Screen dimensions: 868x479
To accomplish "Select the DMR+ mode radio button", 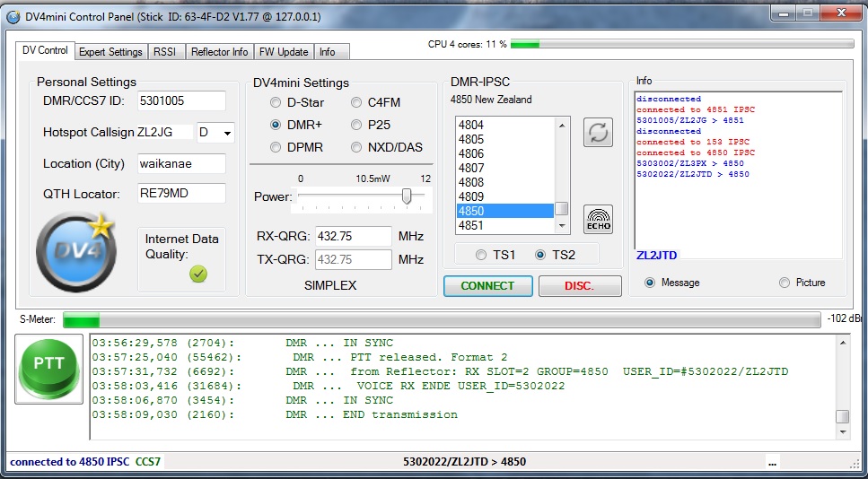I will 276,125.
